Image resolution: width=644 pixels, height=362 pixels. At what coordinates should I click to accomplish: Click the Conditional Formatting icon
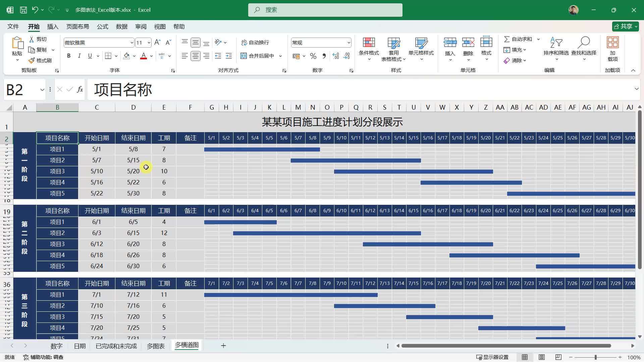pos(369,43)
